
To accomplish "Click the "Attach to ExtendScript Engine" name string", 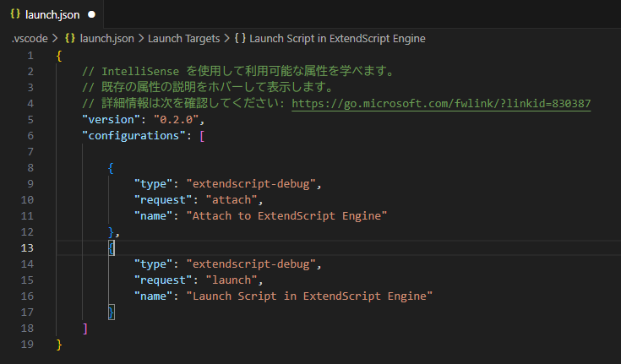I will tap(286, 216).
